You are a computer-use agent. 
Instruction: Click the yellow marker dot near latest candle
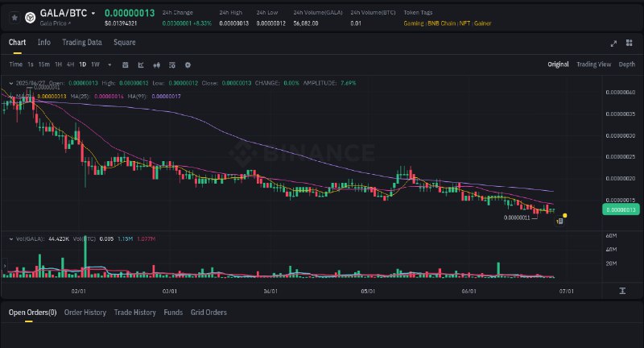tap(565, 215)
